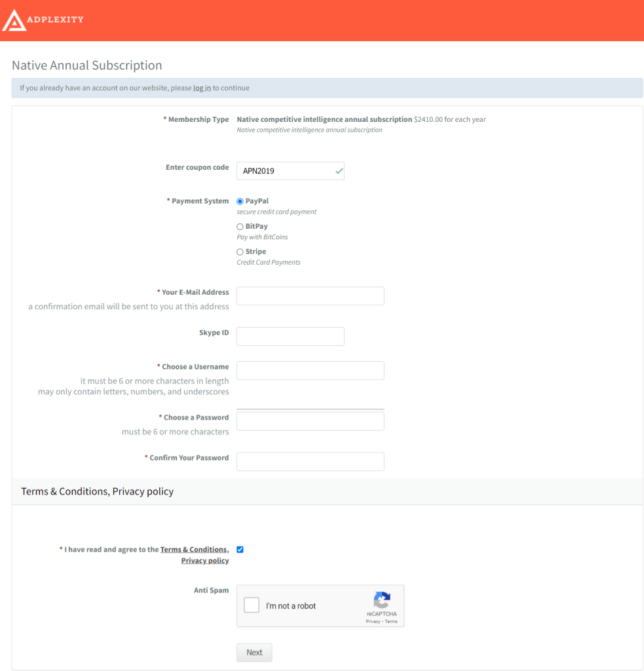The width and height of the screenshot is (644, 671).
Task: Select BitPay payment option
Action: 240,226
